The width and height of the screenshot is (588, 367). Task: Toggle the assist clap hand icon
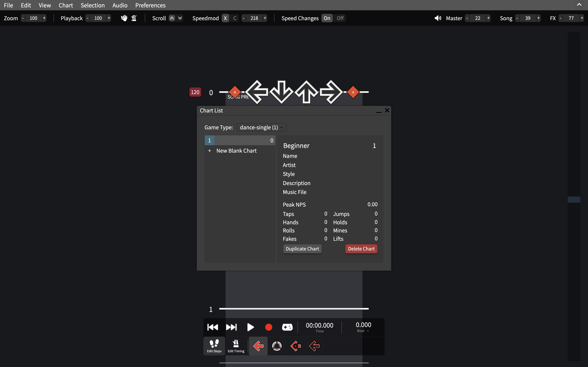124,18
